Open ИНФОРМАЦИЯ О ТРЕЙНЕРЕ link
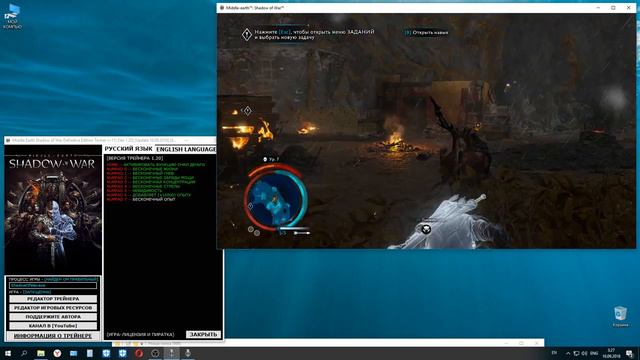Screen dimensions: 640x360 pos(53,336)
